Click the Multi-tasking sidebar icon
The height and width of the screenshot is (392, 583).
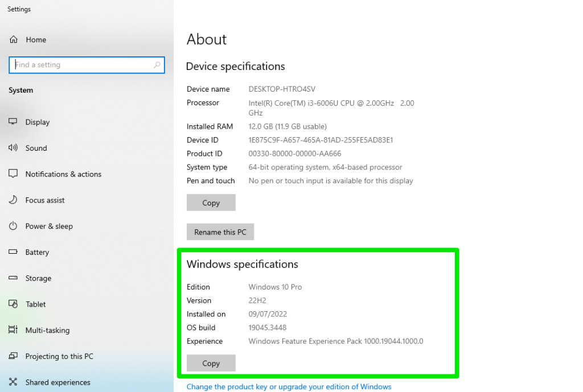(x=14, y=330)
